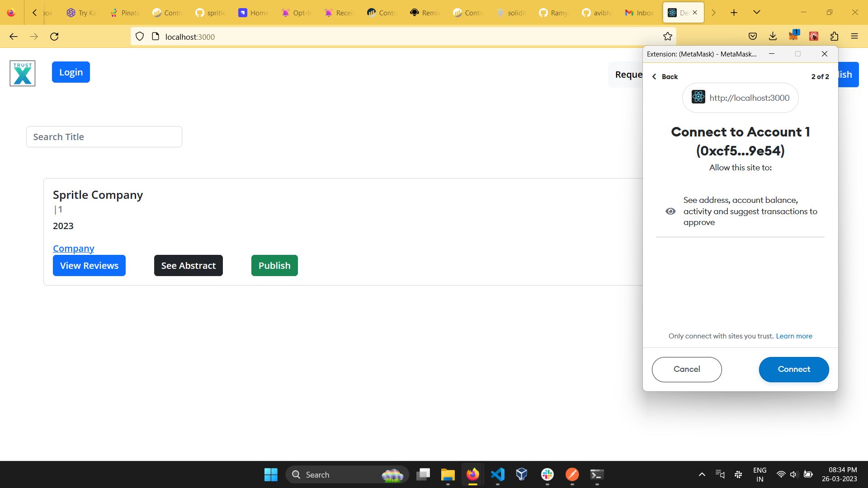Click the Learn more link in MetaMask
The width and height of the screenshot is (868, 488).
click(794, 335)
